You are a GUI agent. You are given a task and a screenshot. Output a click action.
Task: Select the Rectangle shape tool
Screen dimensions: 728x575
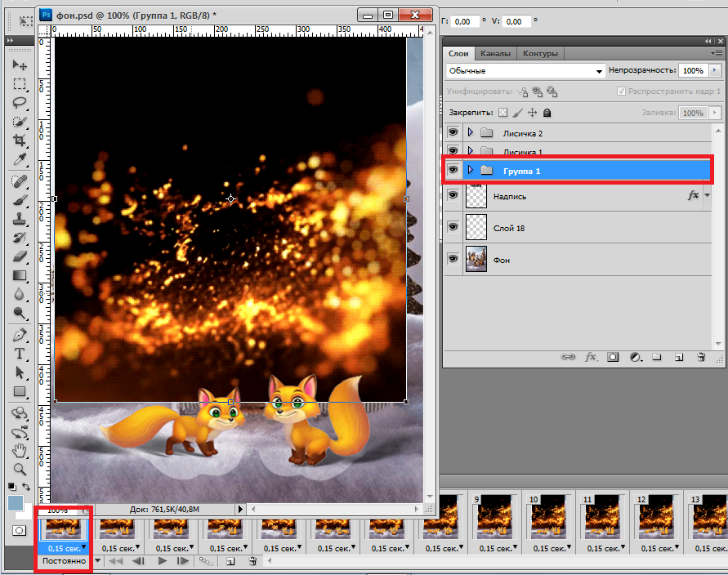(x=19, y=391)
